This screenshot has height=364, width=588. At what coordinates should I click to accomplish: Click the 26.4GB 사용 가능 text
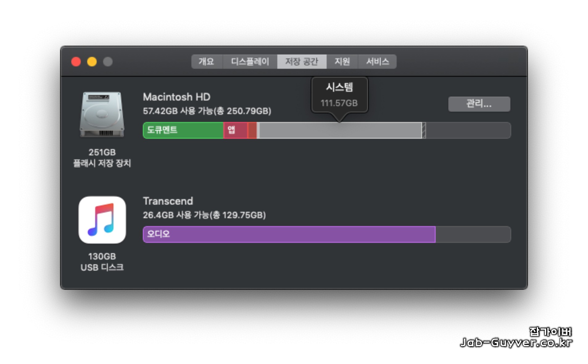[x=204, y=215]
